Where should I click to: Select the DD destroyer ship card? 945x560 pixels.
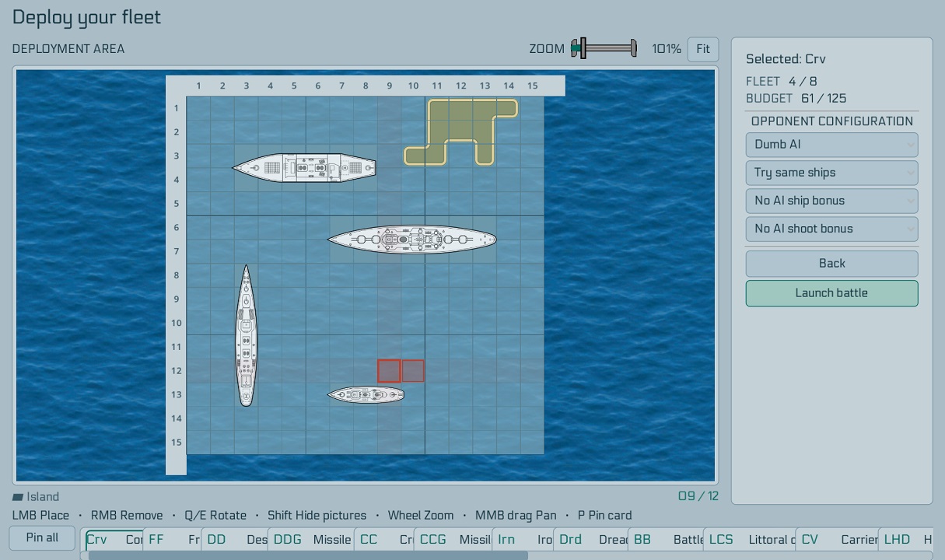coord(234,539)
